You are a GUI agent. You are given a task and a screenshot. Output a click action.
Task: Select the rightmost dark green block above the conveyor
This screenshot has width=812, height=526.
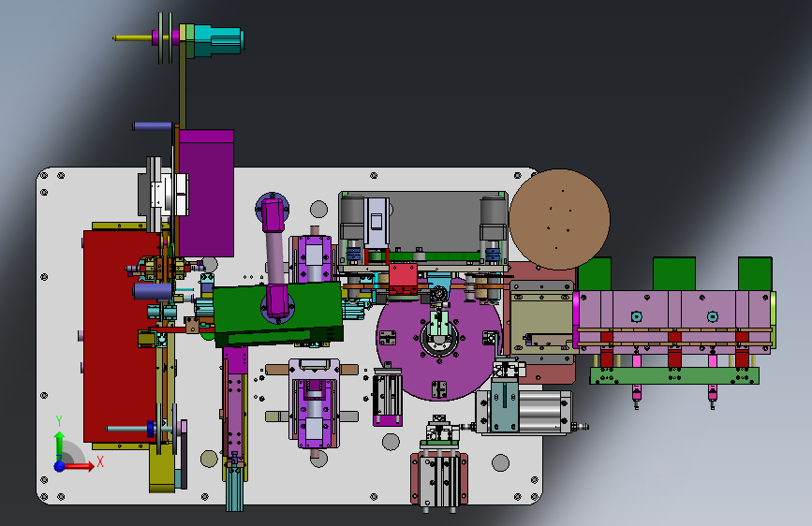tap(755, 274)
